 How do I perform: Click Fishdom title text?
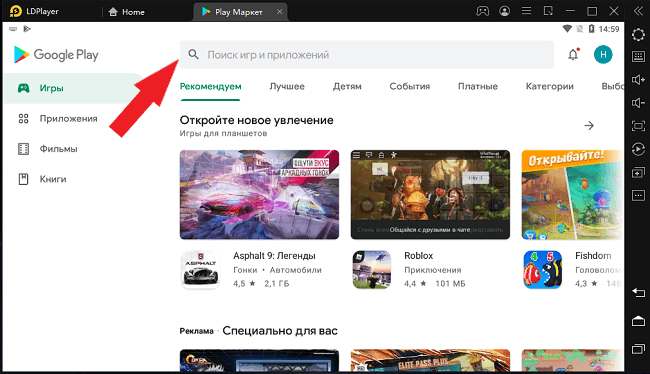click(593, 256)
